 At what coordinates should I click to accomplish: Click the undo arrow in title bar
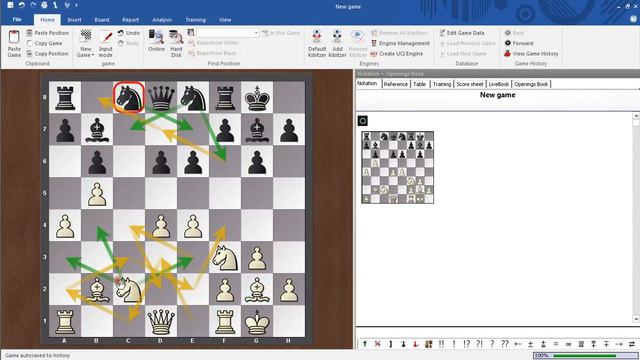(x=22, y=5)
